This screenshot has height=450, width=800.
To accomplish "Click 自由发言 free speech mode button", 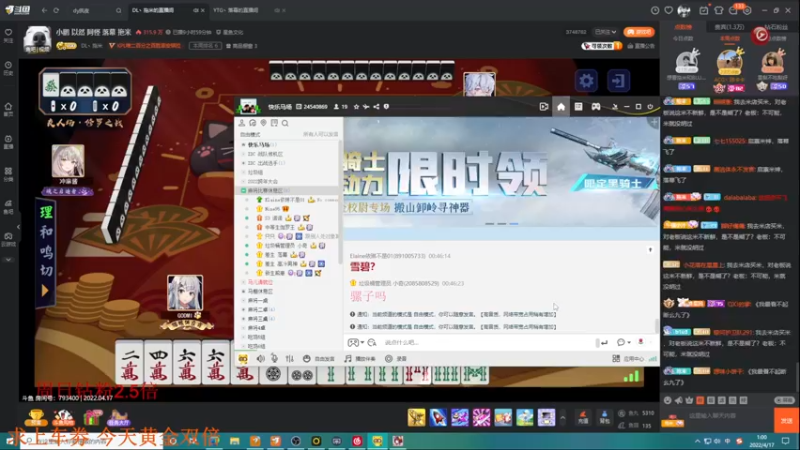I will pos(319,359).
